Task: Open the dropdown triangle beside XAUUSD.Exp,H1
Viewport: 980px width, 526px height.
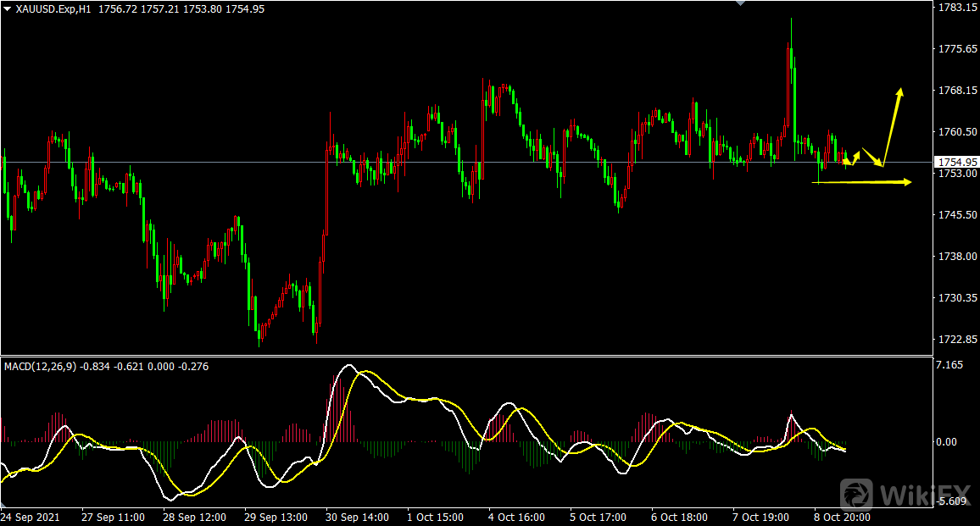Action: pos(8,8)
